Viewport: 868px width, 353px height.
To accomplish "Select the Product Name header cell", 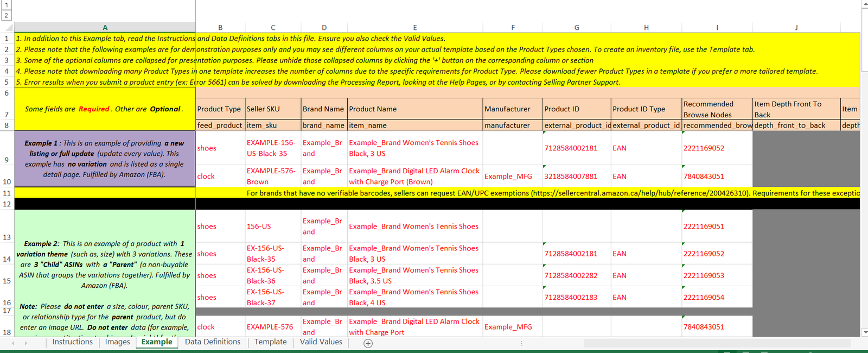I will tap(414, 109).
